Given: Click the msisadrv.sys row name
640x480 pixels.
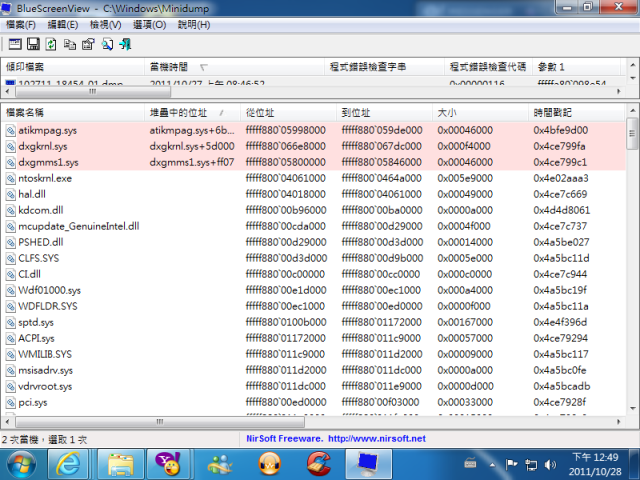Looking at the screenshot, I should point(46,370).
